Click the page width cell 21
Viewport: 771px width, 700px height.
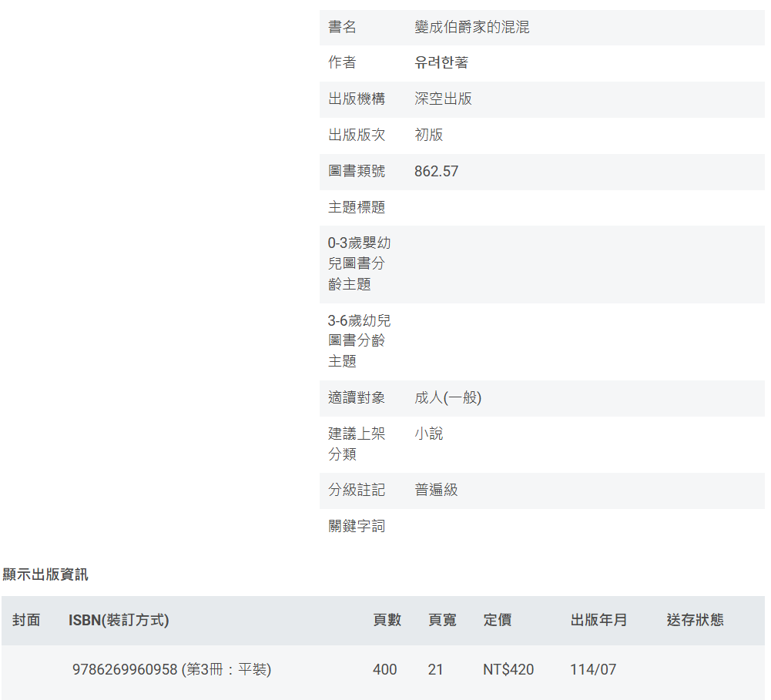point(435,670)
